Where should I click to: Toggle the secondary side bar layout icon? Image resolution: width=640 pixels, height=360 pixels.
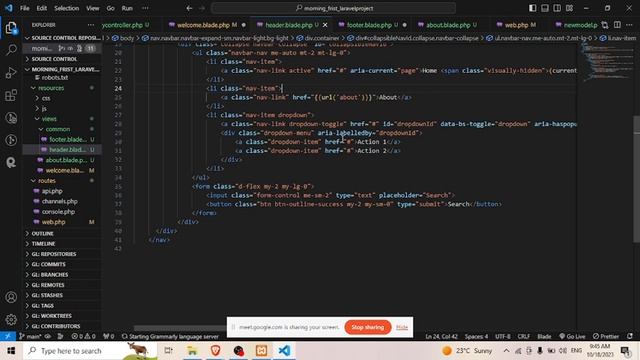tap(557, 8)
